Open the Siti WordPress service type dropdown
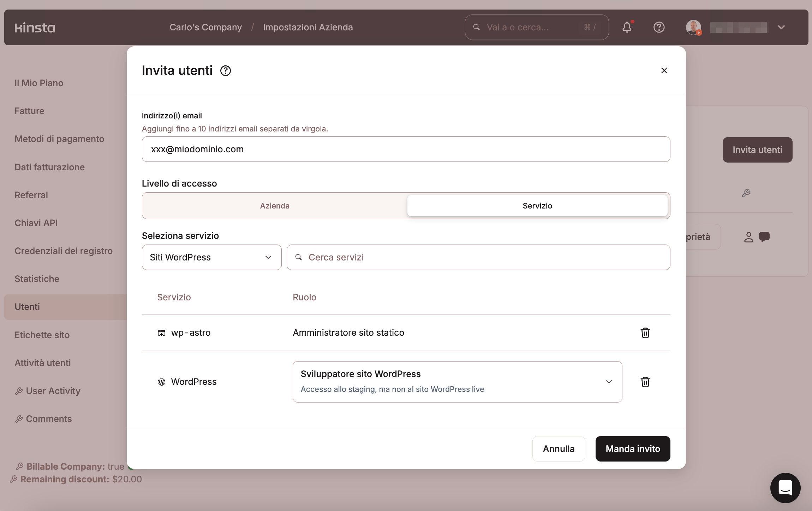This screenshot has width=812, height=511. [211, 257]
